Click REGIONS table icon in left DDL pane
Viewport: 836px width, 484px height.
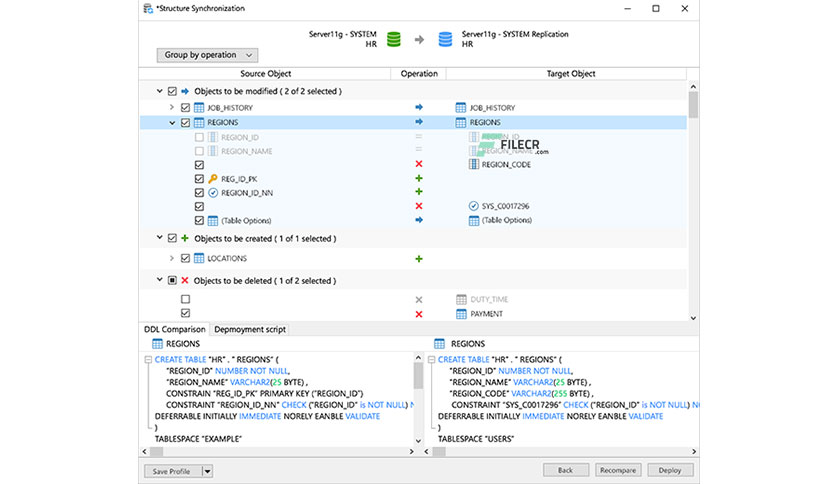pos(157,344)
